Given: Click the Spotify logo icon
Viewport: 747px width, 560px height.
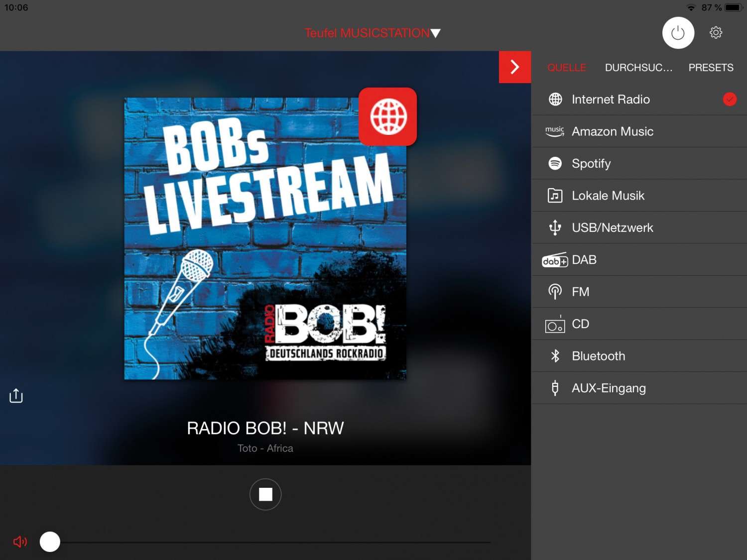Looking at the screenshot, I should 555,163.
